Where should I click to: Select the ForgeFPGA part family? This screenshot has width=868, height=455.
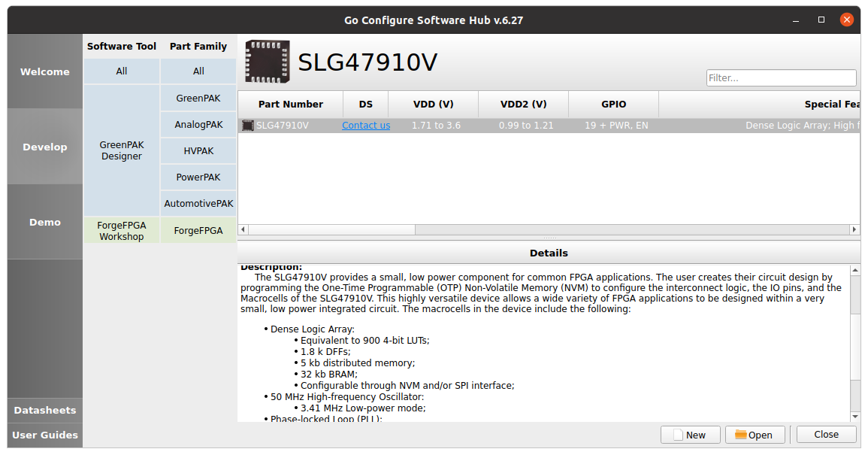point(198,231)
